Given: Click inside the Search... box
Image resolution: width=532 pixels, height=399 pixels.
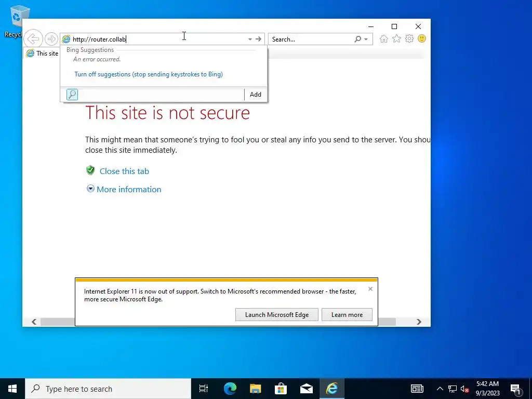Looking at the screenshot, I should click(x=311, y=39).
